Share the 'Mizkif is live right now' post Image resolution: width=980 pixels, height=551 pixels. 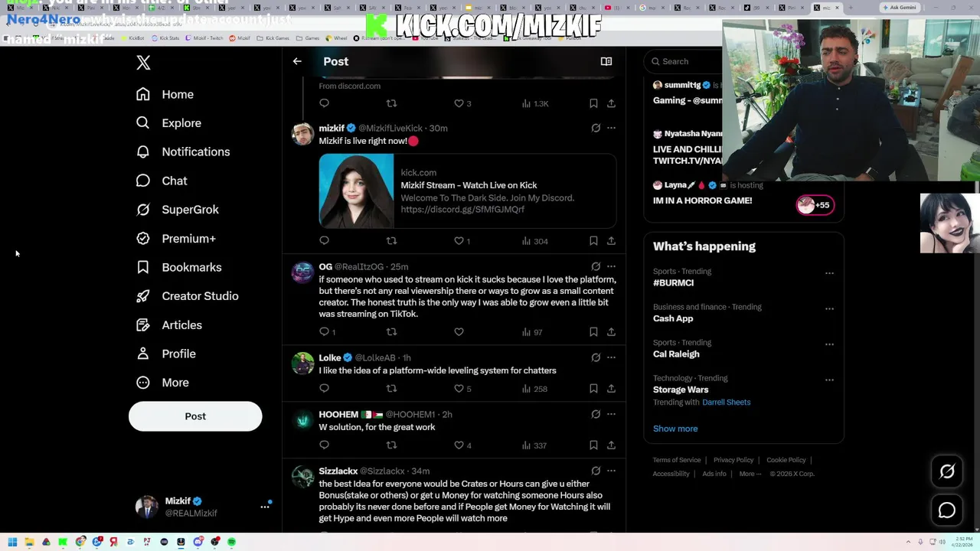611,241
